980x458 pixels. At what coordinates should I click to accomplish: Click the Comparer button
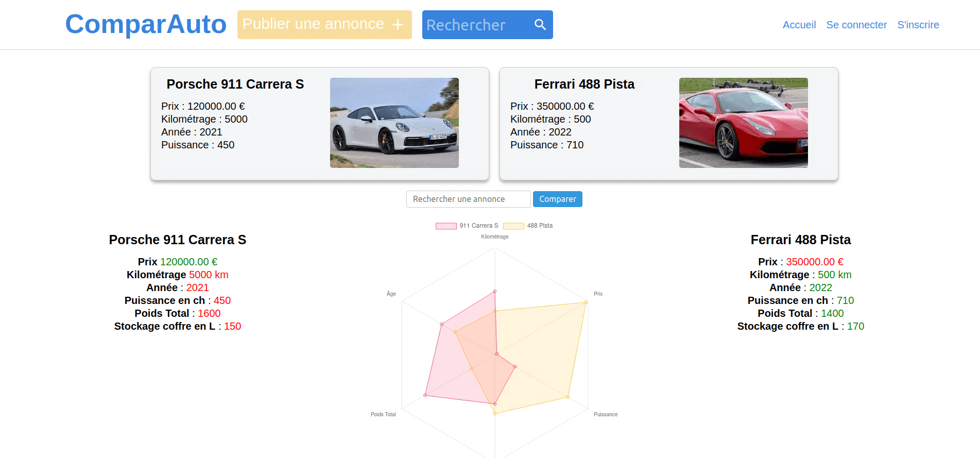558,199
